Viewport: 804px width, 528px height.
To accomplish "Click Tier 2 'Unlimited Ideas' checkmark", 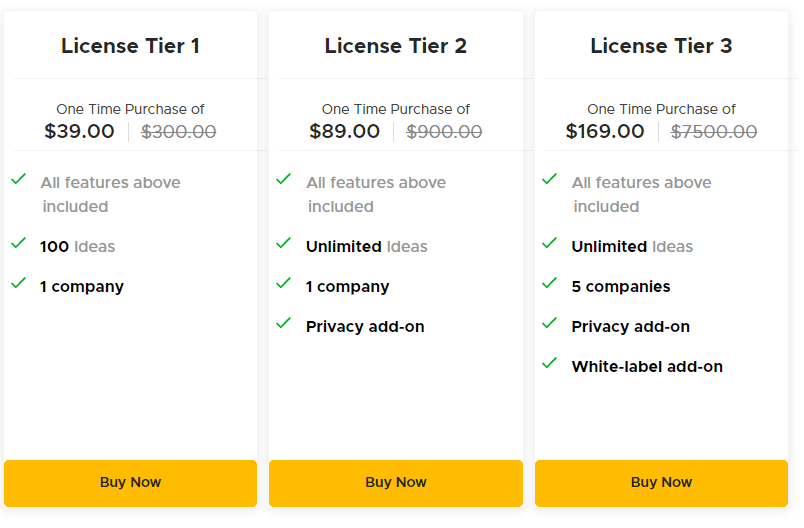I will tap(284, 243).
